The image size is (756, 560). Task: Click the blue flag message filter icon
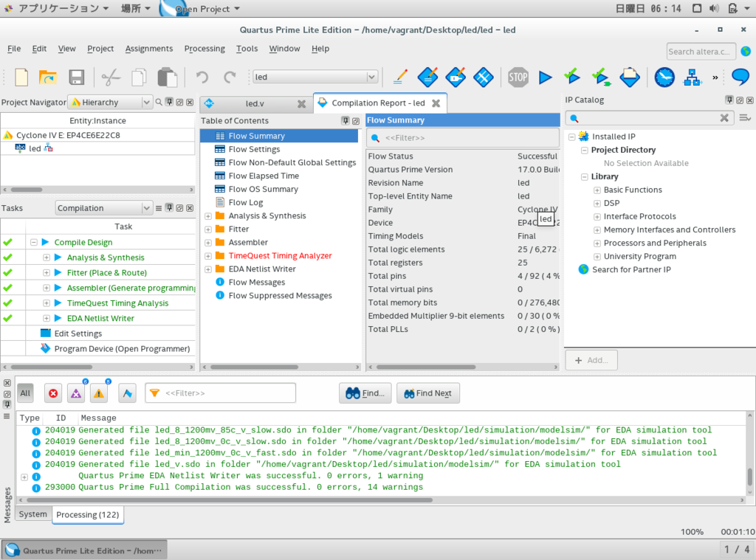point(127,393)
